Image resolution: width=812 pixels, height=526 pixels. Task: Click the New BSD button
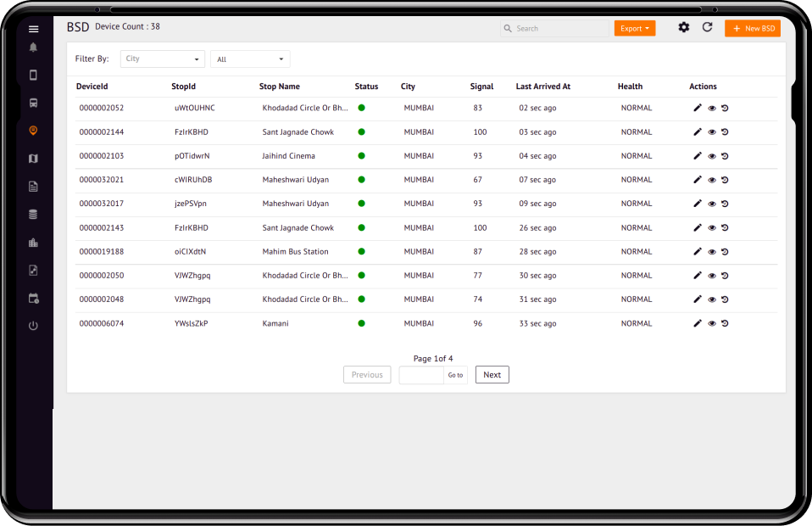[x=753, y=29]
